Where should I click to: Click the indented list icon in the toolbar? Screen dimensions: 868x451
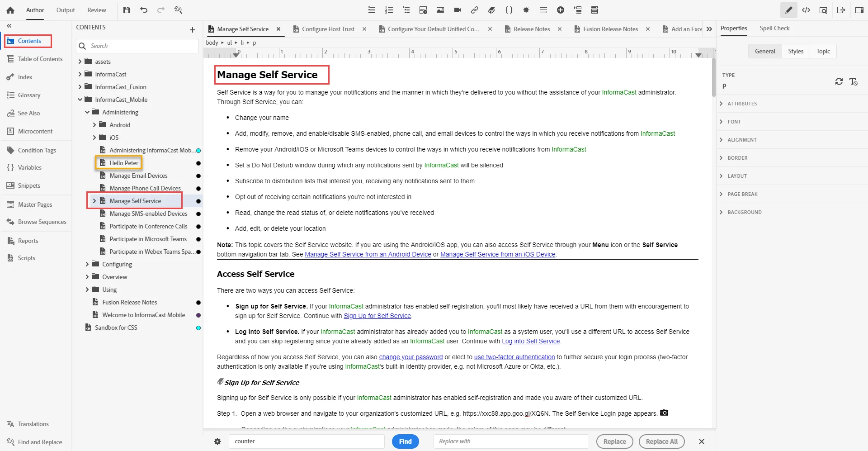tap(578, 10)
